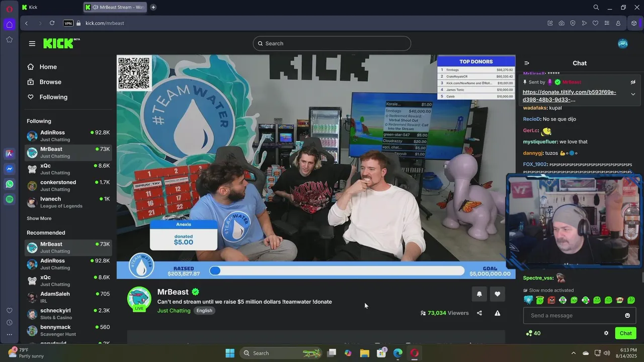Show hidden system tray icons
Viewport: 644px width, 362px height.
click(573, 353)
